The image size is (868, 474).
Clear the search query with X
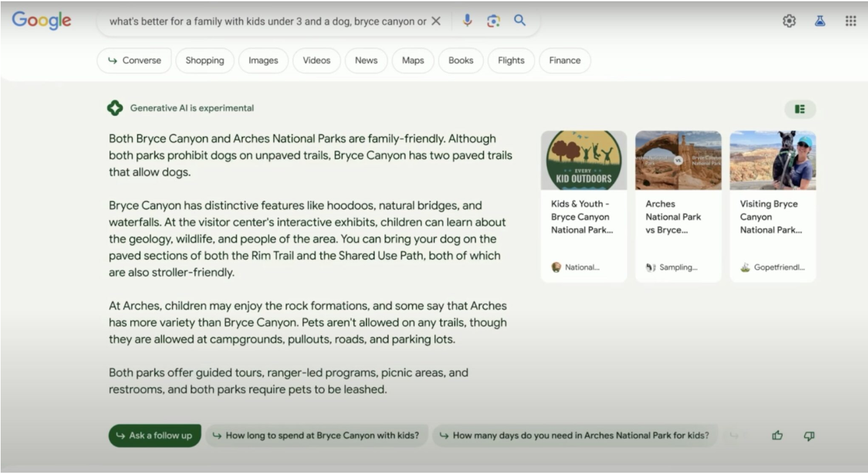coord(436,21)
